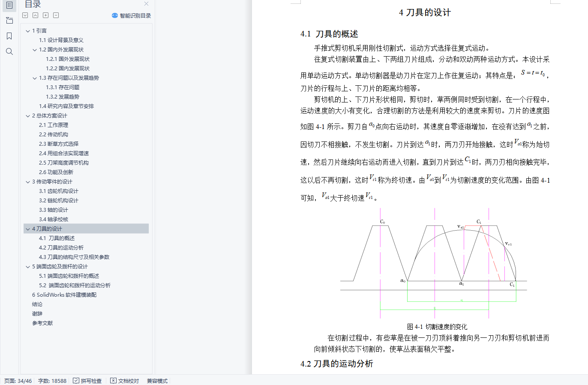Go to heading '5.2 端面齿轮和拨杆的运动分析'
This screenshot has width=588, height=385.
[x=75, y=286]
